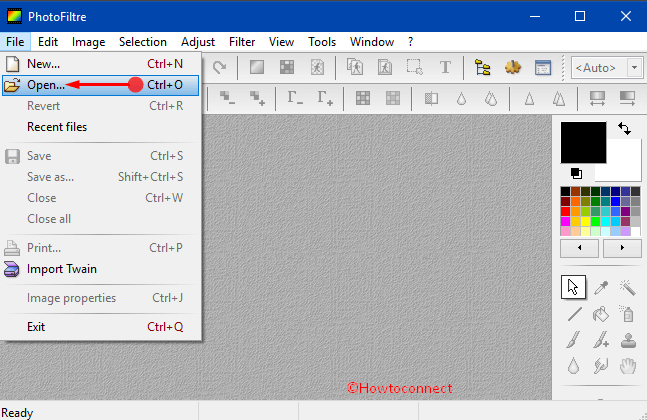The width and height of the screenshot is (647, 420).
Task: Click the Grayscale toolbar icon
Action: coord(431,99)
